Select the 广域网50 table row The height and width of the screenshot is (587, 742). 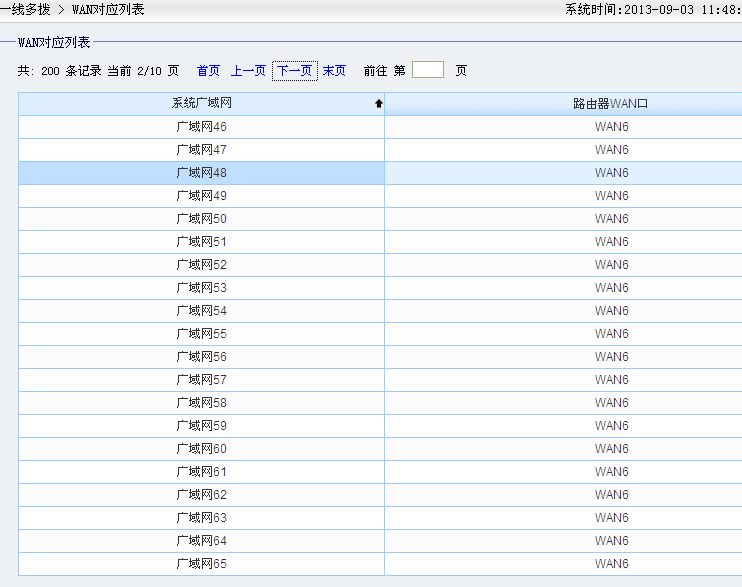201,219
